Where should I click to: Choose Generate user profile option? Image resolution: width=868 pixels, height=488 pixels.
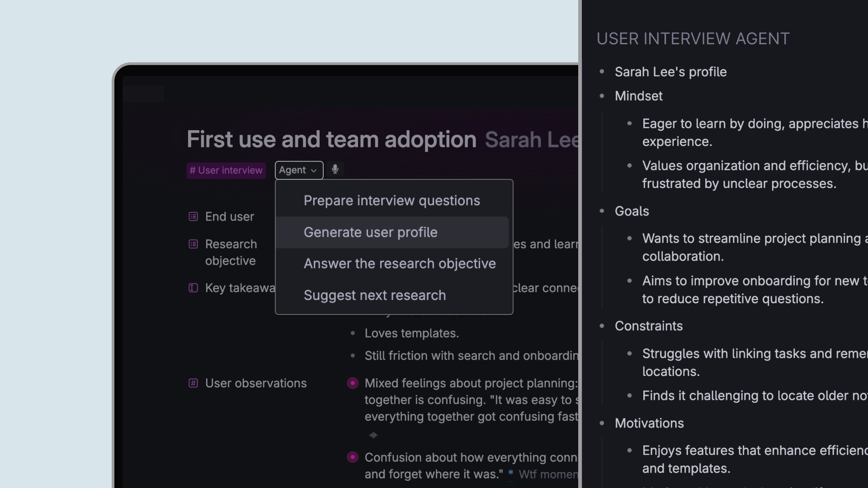click(370, 232)
